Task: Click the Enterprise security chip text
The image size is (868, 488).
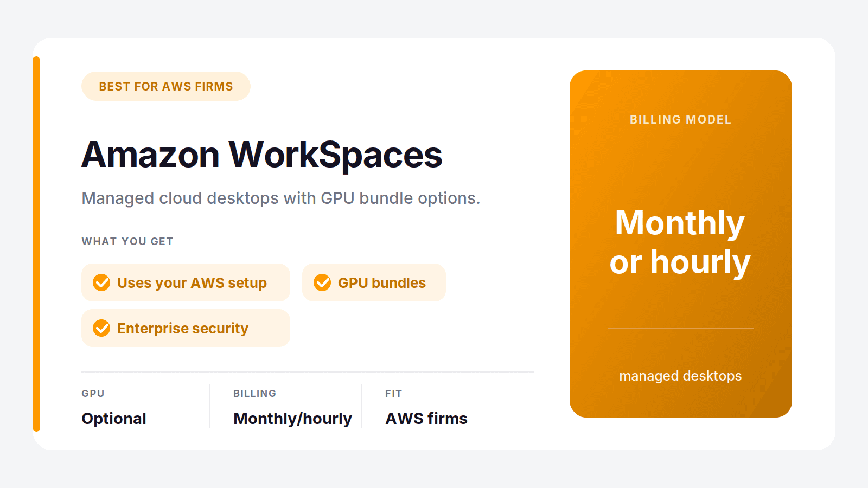Action: (x=183, y=329)
